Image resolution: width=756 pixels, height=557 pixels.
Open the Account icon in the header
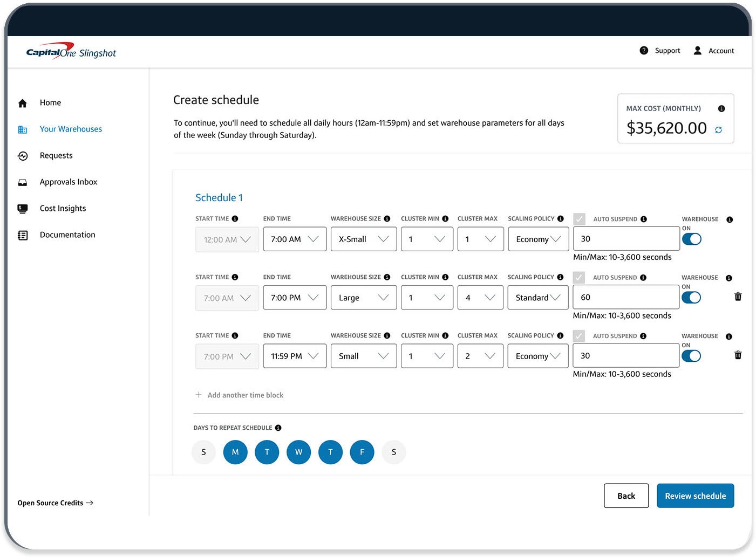(698, 50)
